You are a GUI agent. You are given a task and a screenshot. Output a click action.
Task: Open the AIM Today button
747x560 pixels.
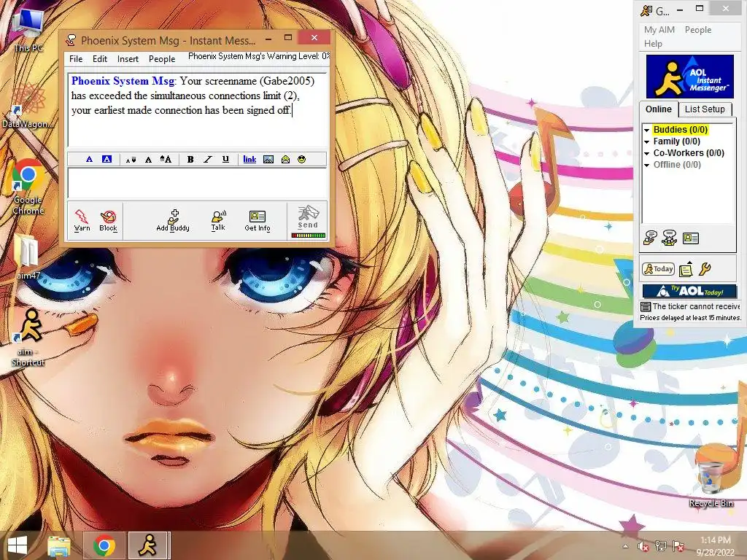coord(658,269)
